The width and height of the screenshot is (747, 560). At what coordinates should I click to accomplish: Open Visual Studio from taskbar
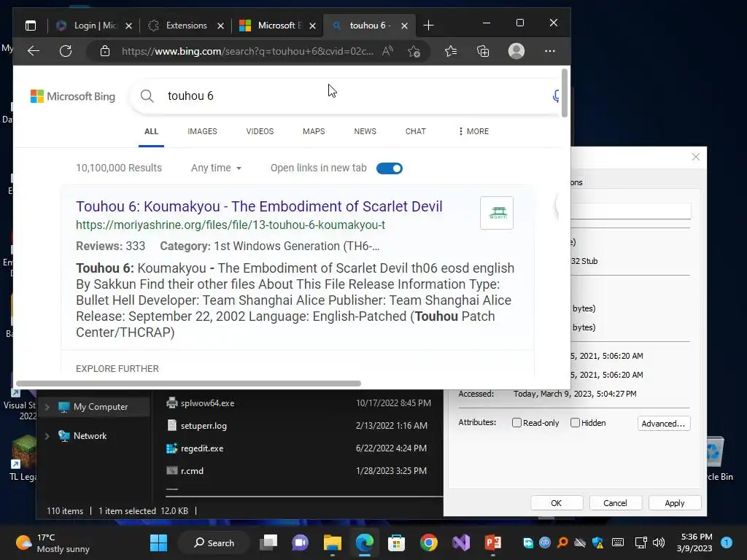click(461, 542)
